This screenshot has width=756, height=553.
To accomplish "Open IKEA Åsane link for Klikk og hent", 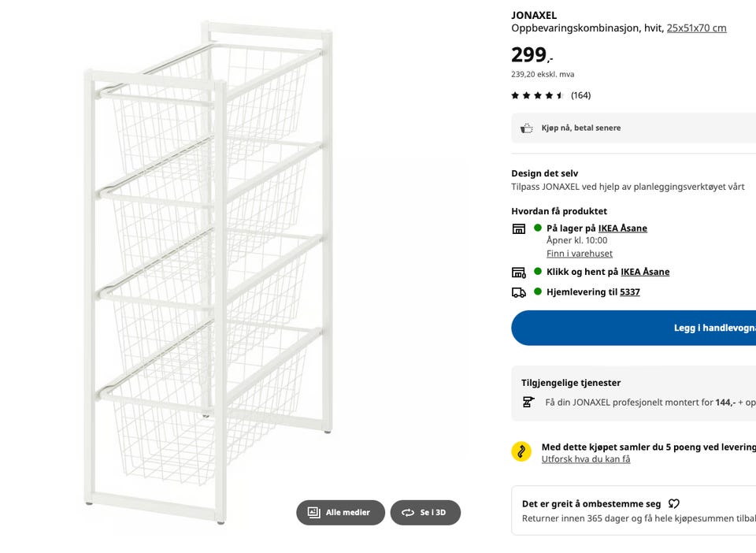I will click(645, 272).
